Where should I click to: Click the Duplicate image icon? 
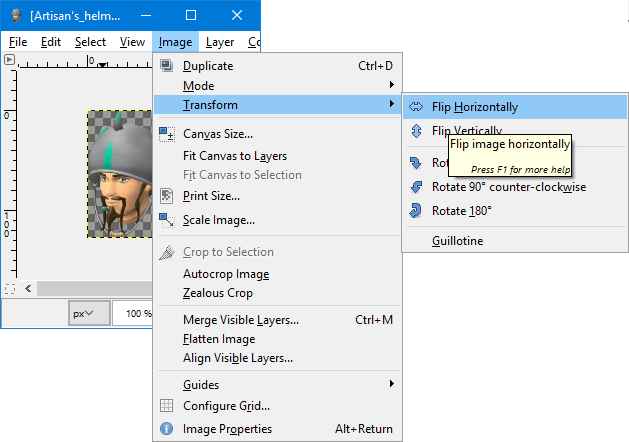coord(167,66)
